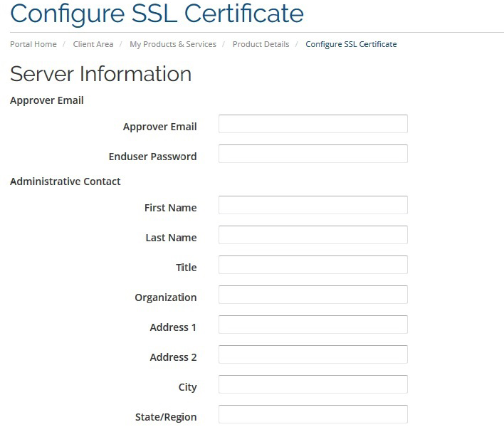Click the Approver Email section heading
Image resolution: width=504 pixels, height=427 pixels.
pyautogui.click(x=46, y=100)
